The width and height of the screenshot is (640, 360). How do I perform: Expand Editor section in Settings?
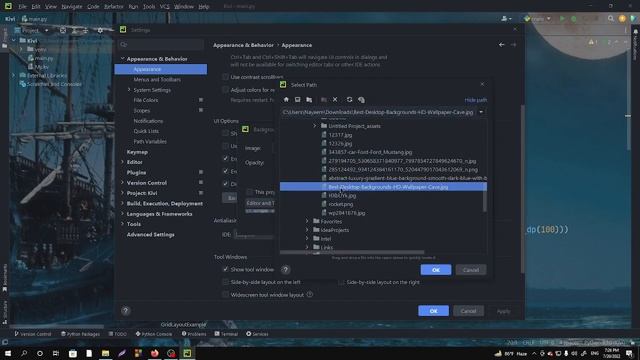click(122, 162)
